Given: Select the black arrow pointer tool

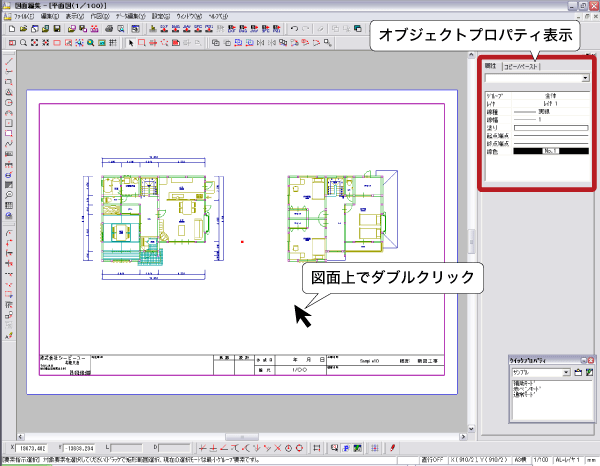Looking at the screenshot, I should [131, 43].
